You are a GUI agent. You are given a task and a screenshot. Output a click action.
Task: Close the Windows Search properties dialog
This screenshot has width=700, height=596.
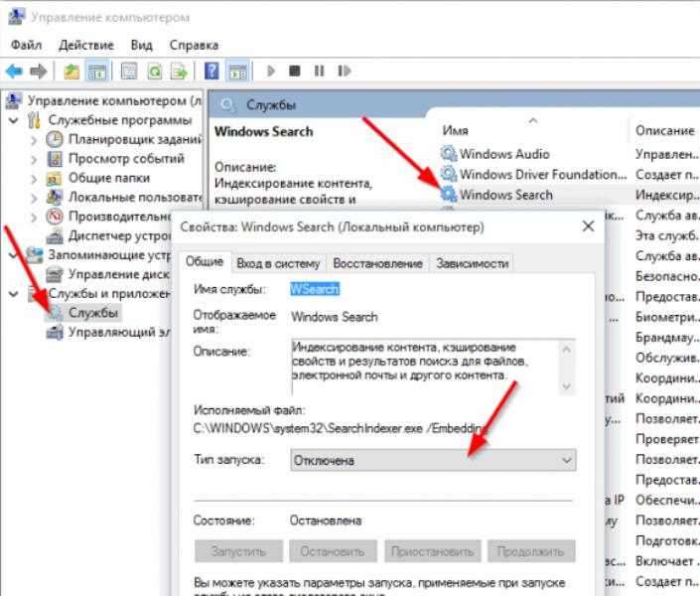click(589, 226)
